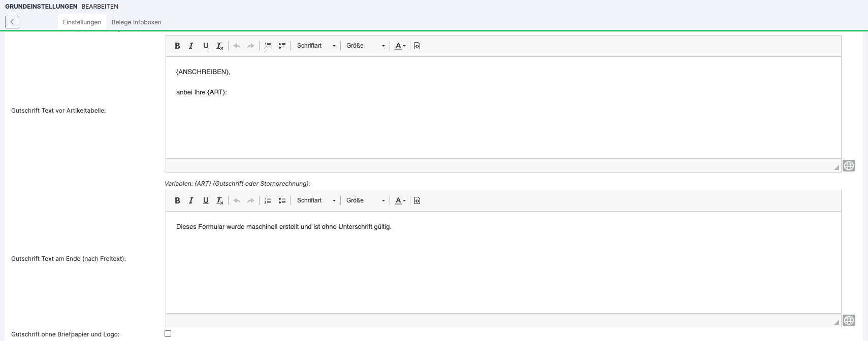Insert bulleted list in the Text am Ende editor

[282, 200]
